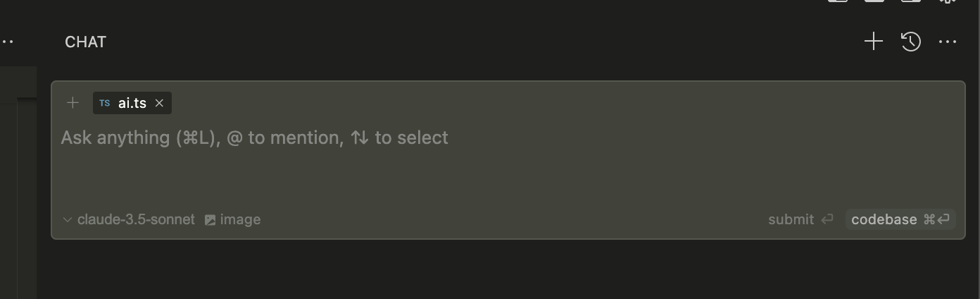Add context with plus beside ai.ts
Image resolution: width=980 pixels, height=299 pixels.
coord(73,103)
